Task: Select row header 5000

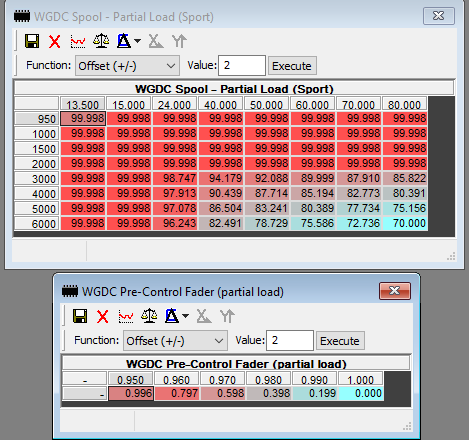Action: tap(37, 209)
